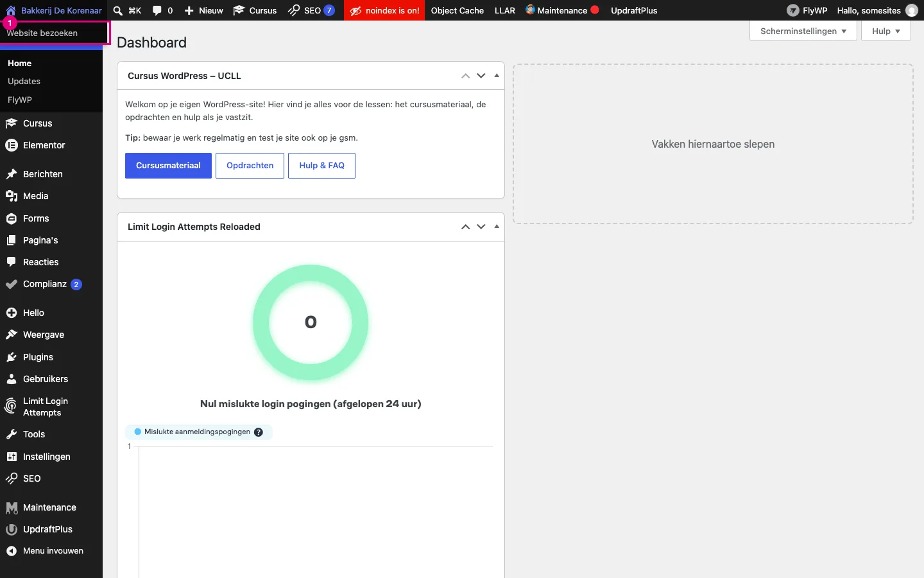Toggle the Limit Login Attempts Reloaded panel
The width and height of the screenshot is (924, 578).
tap(497, 226)
